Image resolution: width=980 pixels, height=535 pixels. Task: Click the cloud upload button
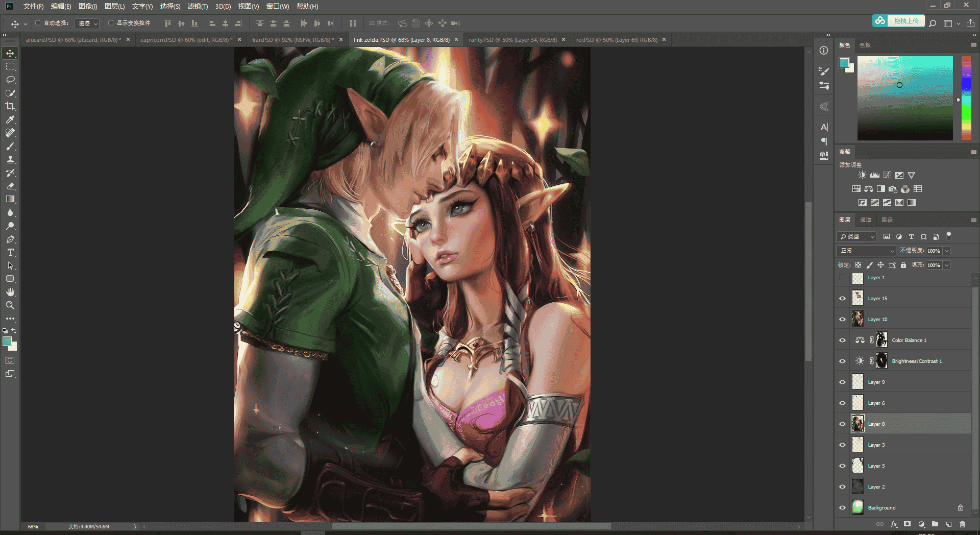898,21
